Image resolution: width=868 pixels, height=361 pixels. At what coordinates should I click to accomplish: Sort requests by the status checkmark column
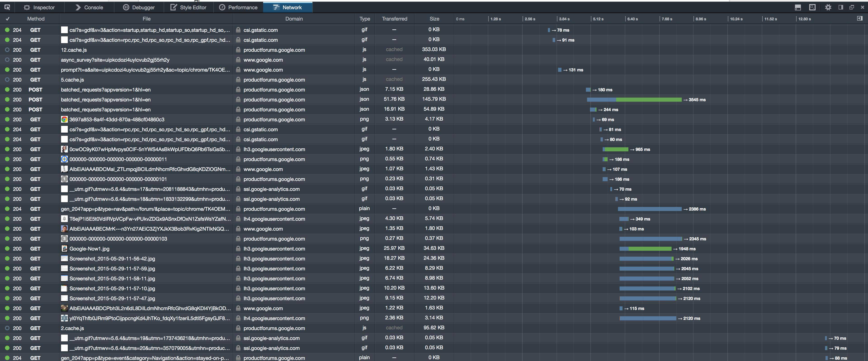coord(7,19)
